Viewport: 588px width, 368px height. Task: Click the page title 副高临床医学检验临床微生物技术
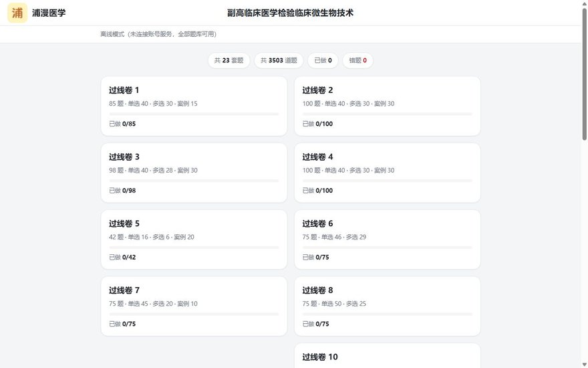pos(290,13)
